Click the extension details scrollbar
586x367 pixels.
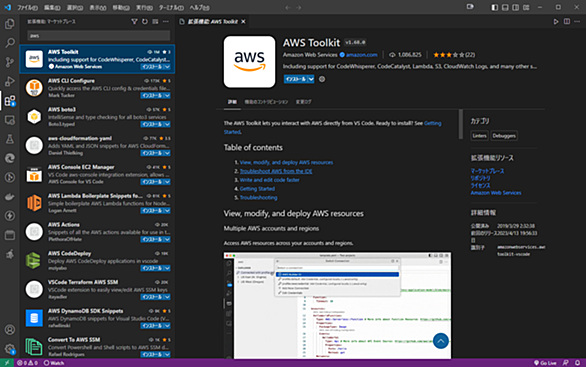click(x=461, y=124)
